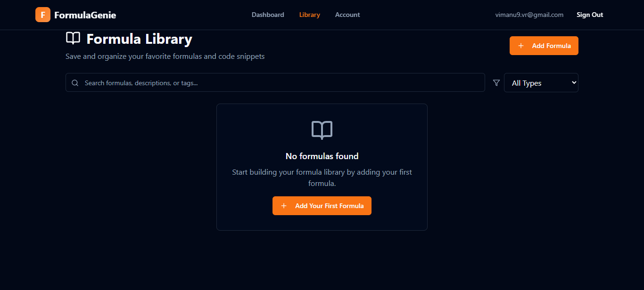Image resolution: width=644 pixels, height=290 pixels.
Task: Click the Add Formula button
Action: (544, 45)
